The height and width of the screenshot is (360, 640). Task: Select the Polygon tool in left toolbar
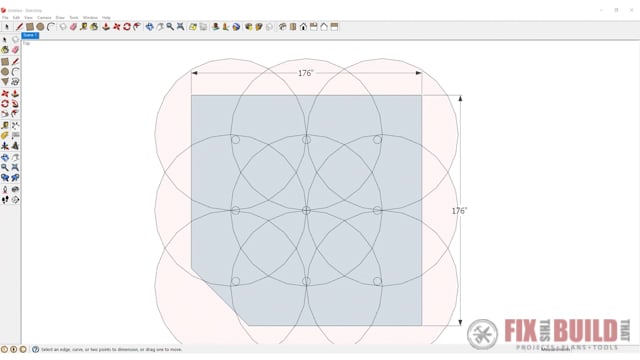click(5, 82)
